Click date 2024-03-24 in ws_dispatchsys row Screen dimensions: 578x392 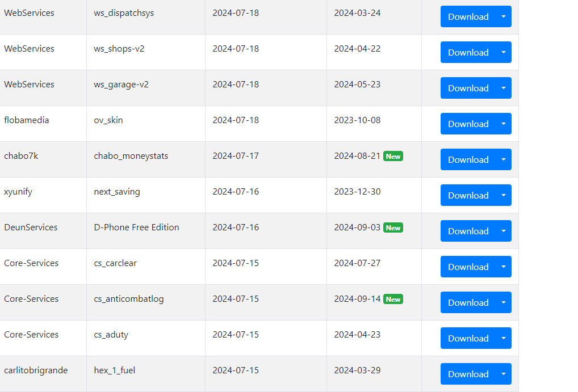[x=357, y=13]
